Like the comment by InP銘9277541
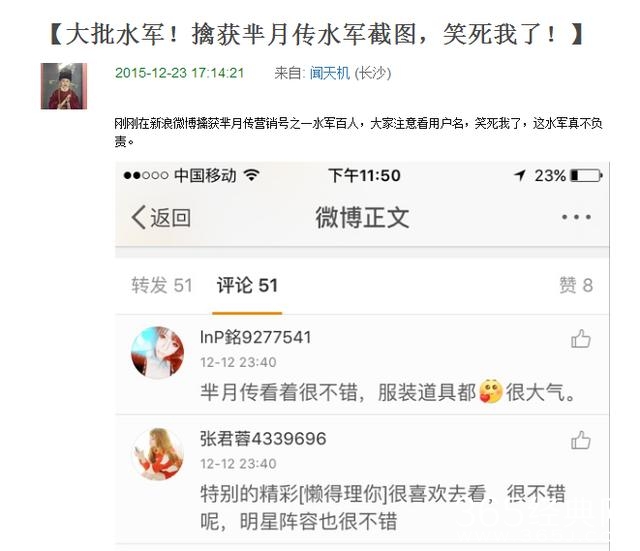Image resolution: width=640 pixels, height=551 pixels. click(x=581, y=338)
